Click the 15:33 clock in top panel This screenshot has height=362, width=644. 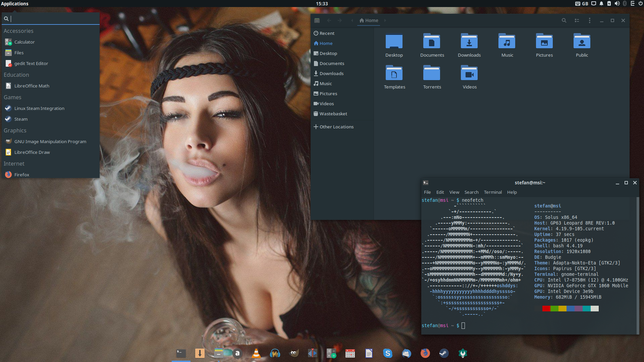pyautogui.click(x=322, y=4)
